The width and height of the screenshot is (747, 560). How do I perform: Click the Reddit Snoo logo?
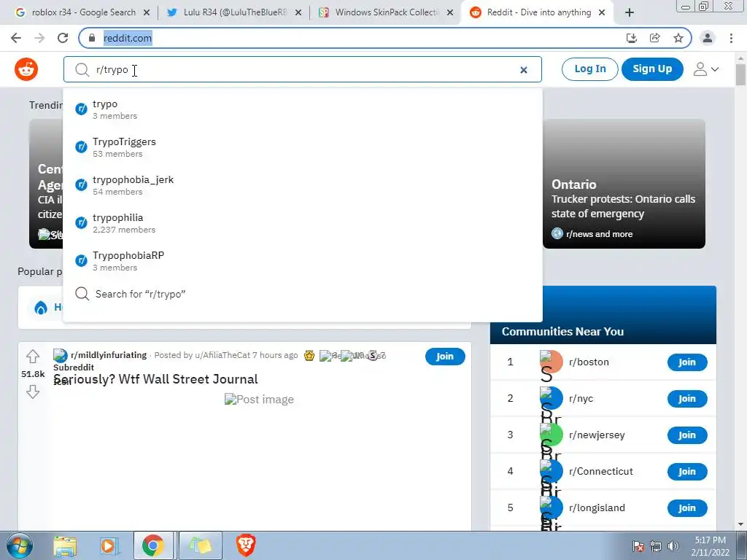(26, 69)
